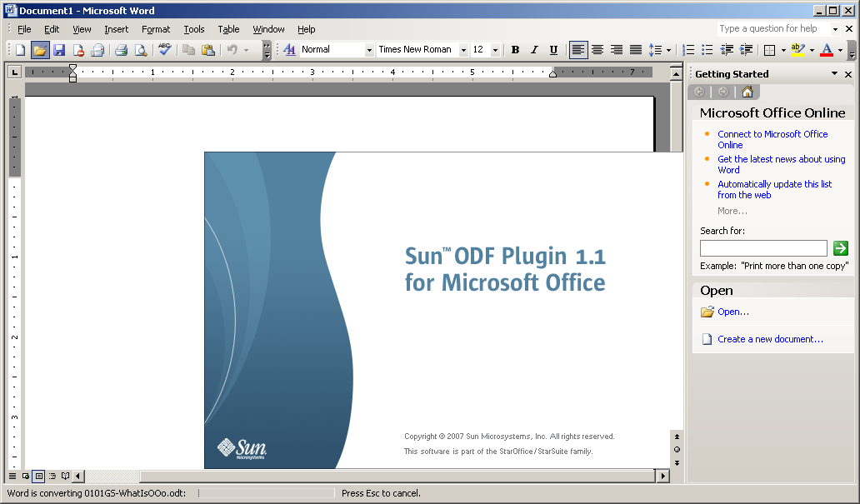Image resolution: width=860 pixels, height=504 pixels.
Task: Start a numbered list
Action: [x=688, y=50]
